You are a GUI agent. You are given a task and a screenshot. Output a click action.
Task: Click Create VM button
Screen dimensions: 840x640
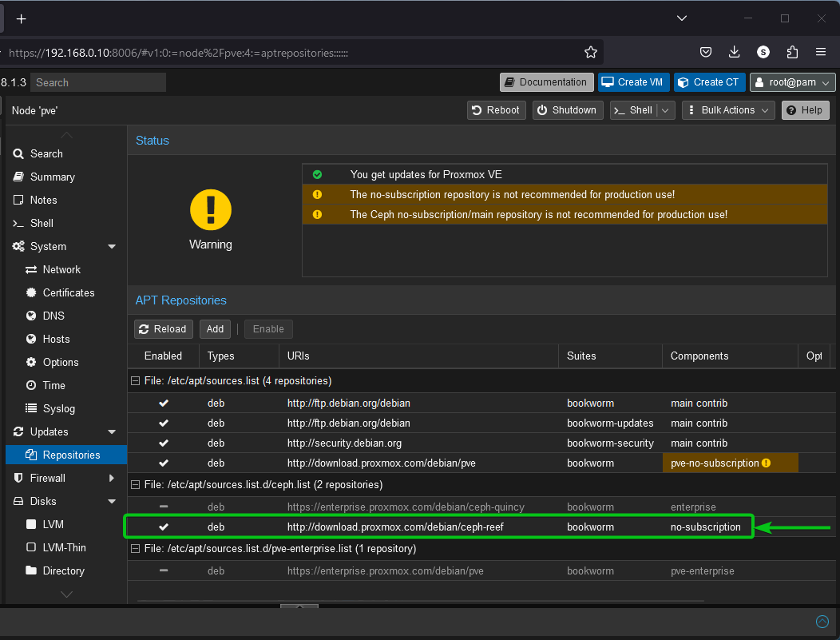(633, 82)
